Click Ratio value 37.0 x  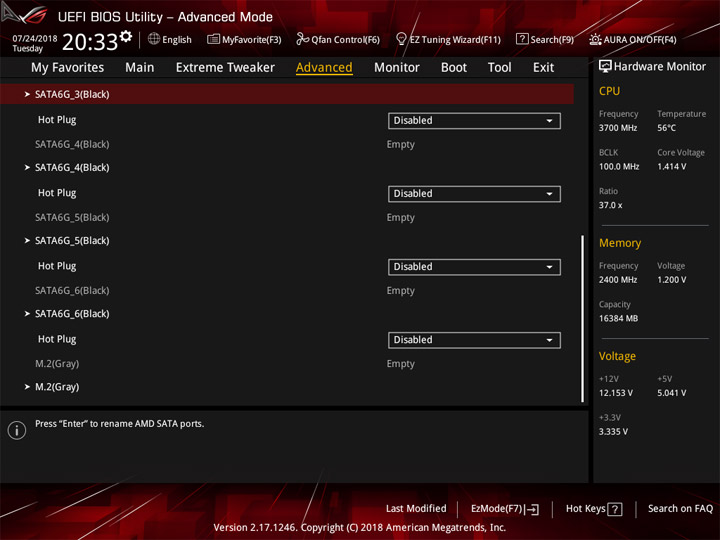pyautogui.click(x=610, y=205)
